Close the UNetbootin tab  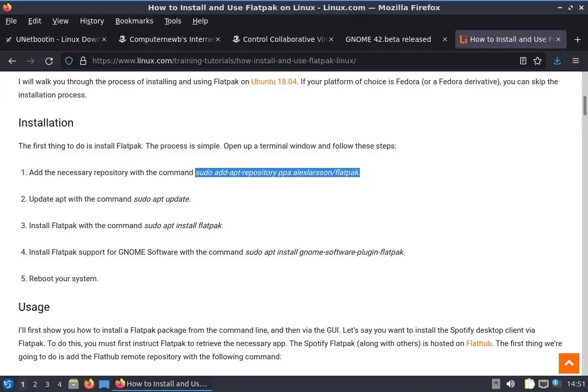coord(104,39)
